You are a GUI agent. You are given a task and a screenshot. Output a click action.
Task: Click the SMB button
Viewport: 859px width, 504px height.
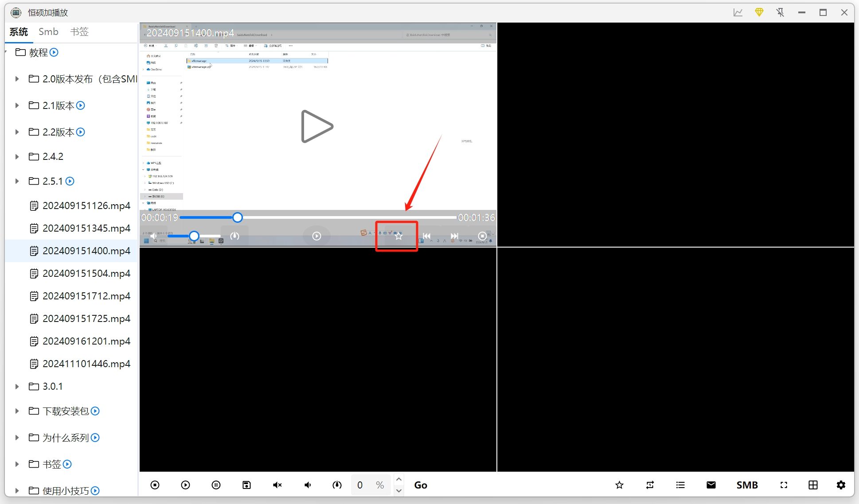click(747, 485)
